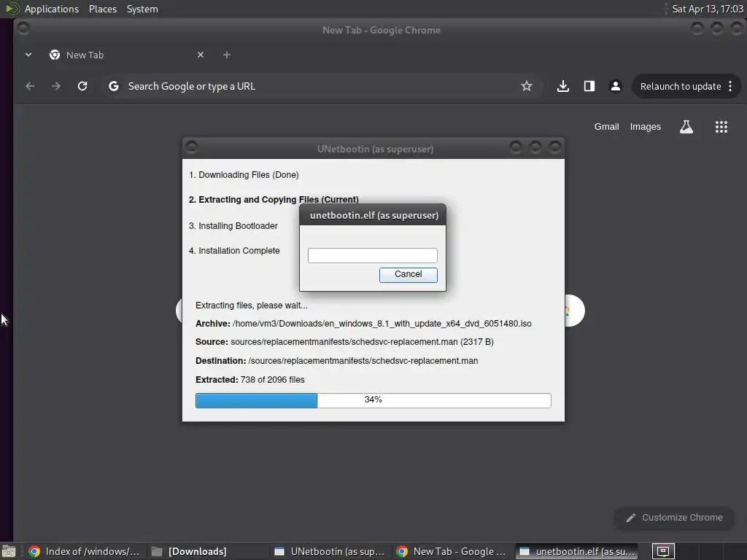The height and width of the screenshot is (560, 747).
Task: Open the Search Labs flask icon
Action: tap(686, 127)
